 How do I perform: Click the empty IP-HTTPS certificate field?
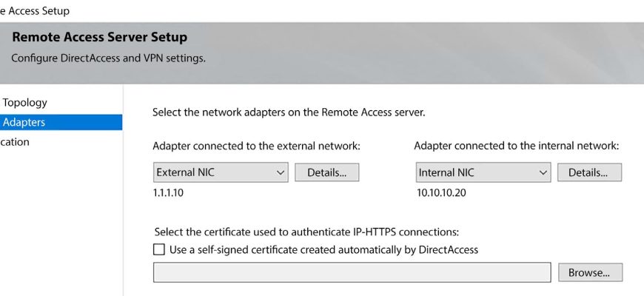tap(352, 272)
